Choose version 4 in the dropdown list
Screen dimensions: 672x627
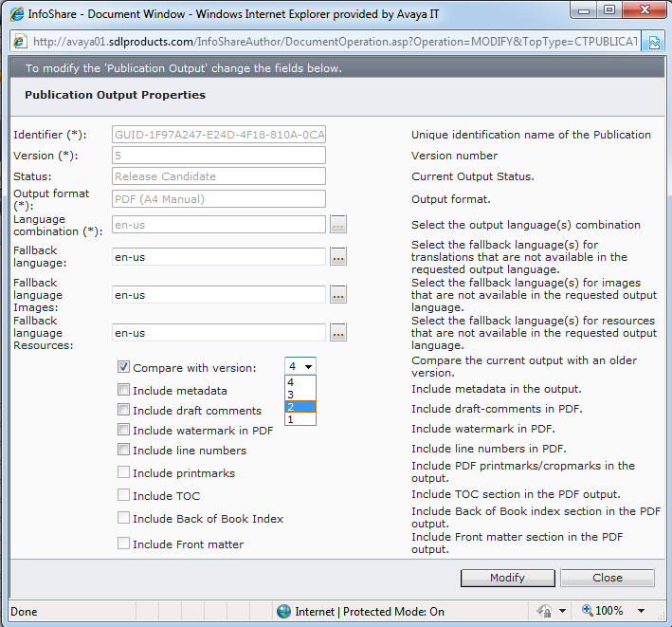pos(300,382)
